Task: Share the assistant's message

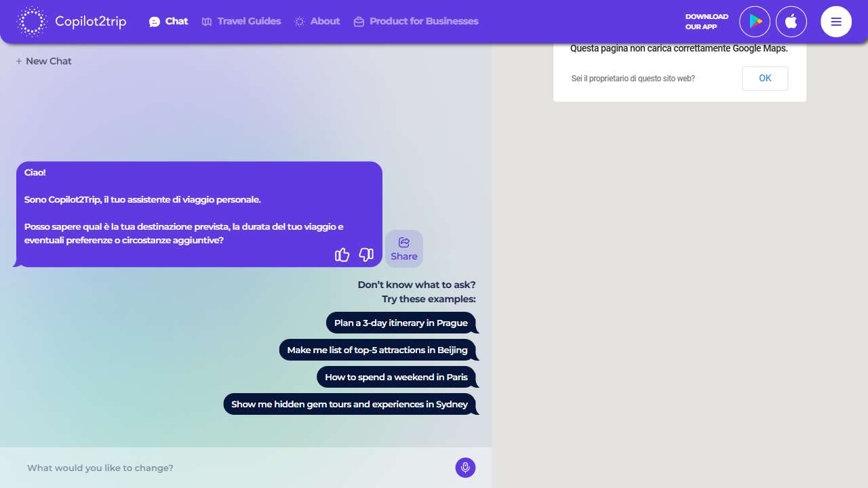Action: [404, 249]
